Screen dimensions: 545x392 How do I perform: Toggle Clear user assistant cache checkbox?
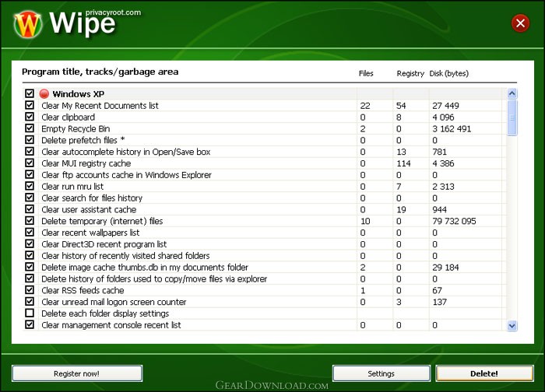[x=30, y=209]
